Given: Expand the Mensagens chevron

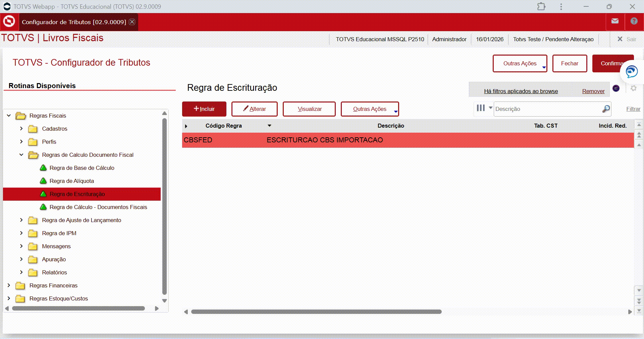Looking at the screenshot, I should [x=21, y=246].
